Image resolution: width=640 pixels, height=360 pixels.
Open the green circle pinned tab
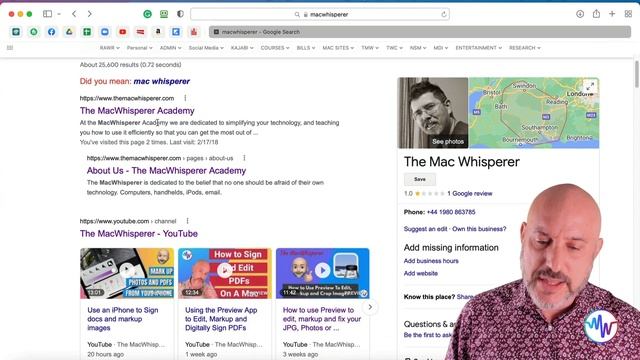tap(34, 32)
